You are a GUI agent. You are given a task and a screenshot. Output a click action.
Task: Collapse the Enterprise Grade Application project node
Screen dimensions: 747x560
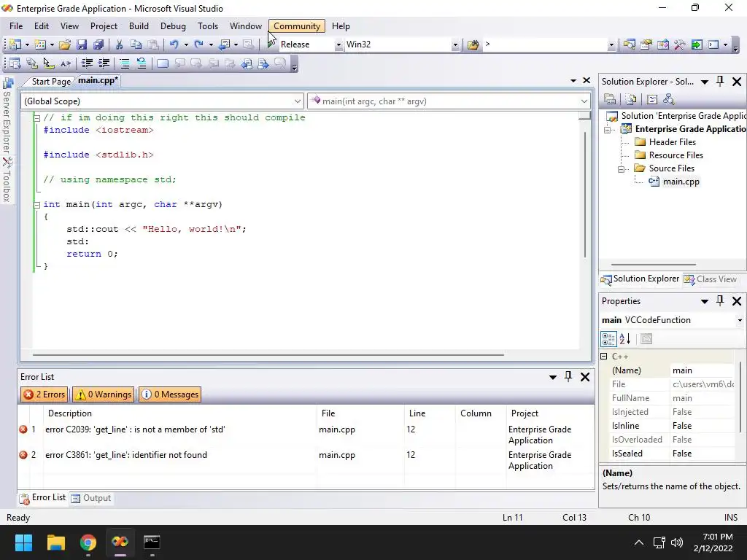pyautogui.click(x=608, y=130)
